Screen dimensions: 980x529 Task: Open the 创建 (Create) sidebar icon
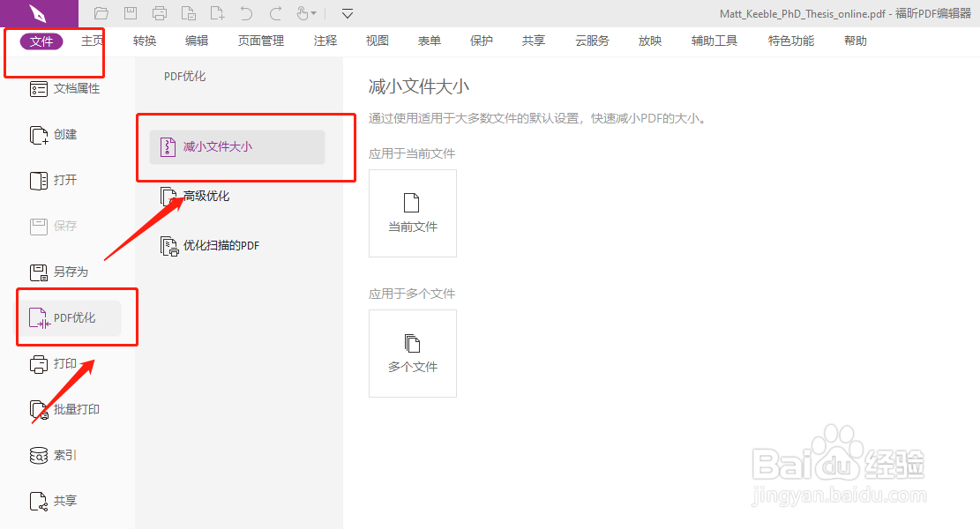click(66, 134)
